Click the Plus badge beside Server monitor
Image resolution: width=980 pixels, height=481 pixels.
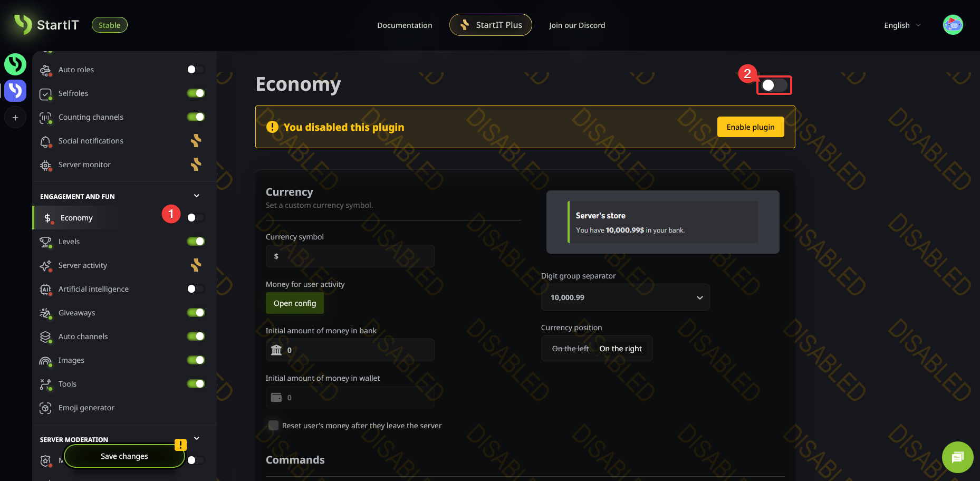[196, 165]
